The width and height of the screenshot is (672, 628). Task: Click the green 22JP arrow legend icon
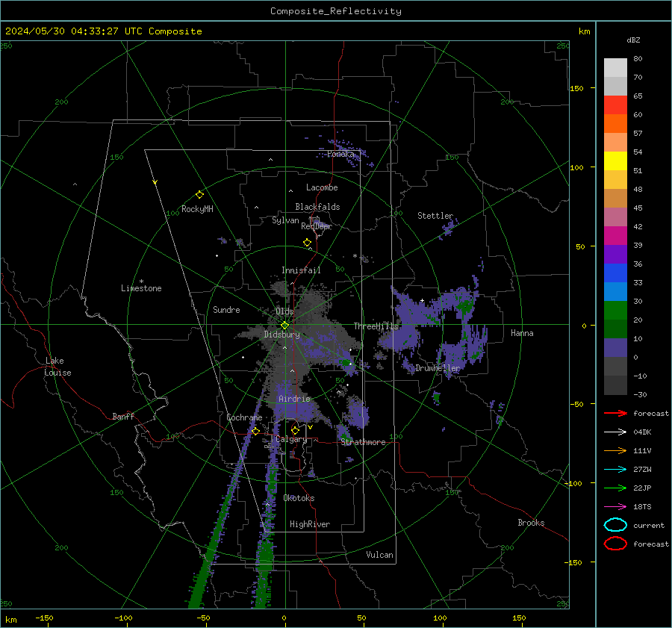point(615,488)
